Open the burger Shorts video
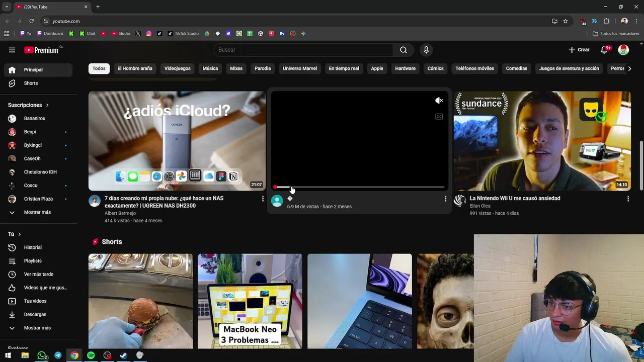This screenshot has width=644, height=362. click(140, 301)
